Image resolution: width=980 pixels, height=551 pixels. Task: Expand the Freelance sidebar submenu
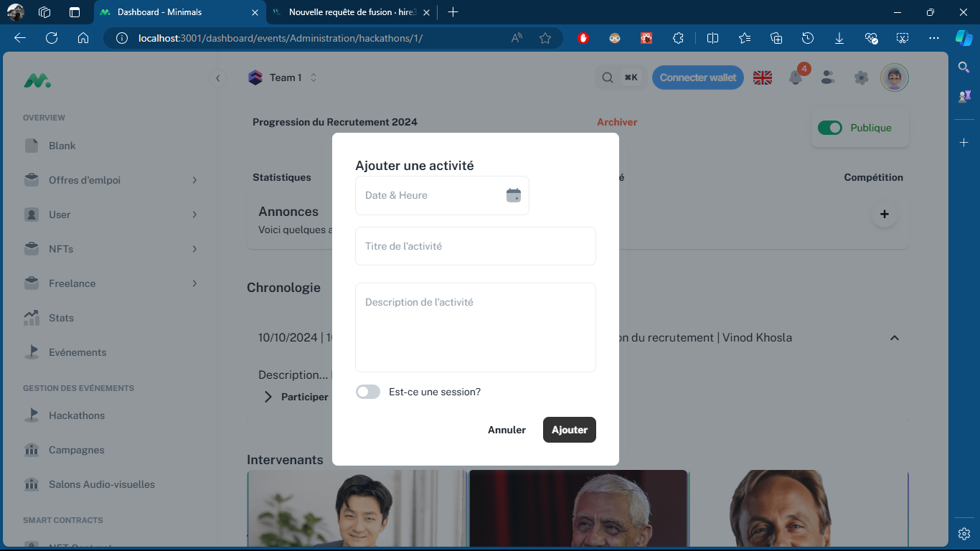110,283
